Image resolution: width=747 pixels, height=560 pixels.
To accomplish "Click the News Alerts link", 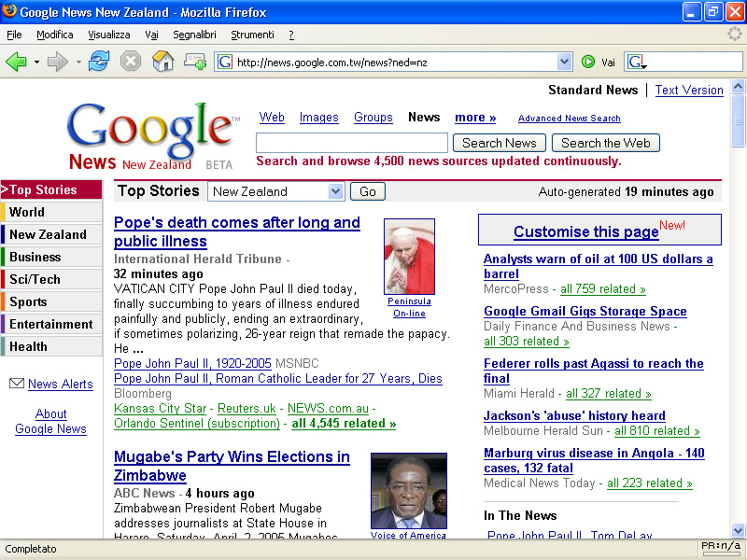I will (61, 384).
